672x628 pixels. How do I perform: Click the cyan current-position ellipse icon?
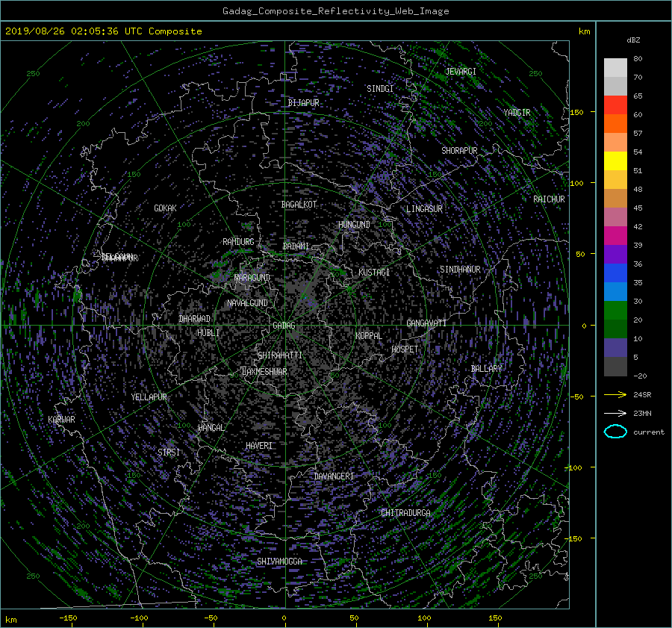point(615,432)
